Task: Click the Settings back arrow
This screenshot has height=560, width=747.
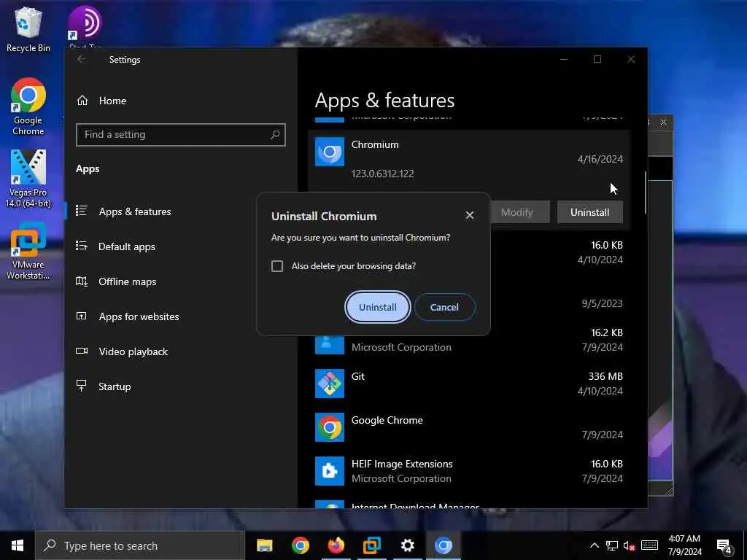Action: point(82,59)
